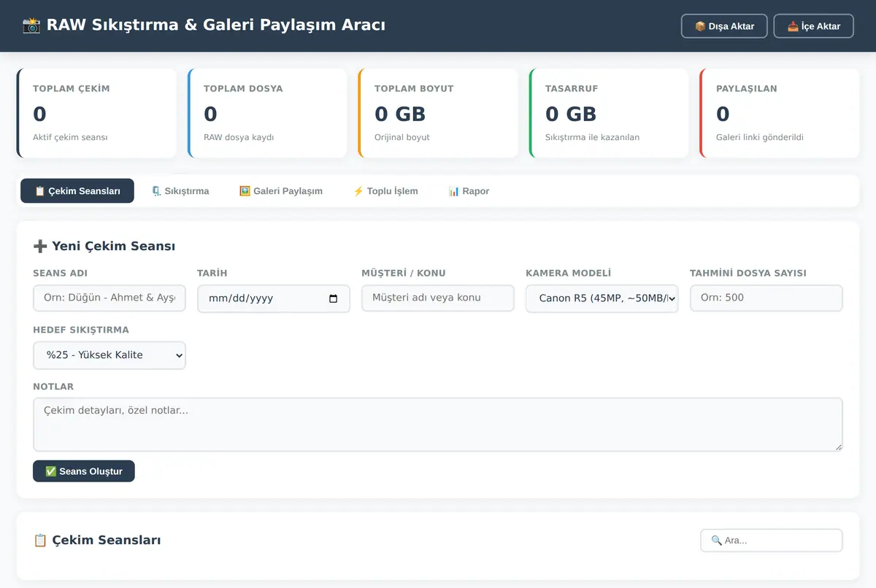Select the 'TOPLAM ÇEKİM' card label

(72, 89)
